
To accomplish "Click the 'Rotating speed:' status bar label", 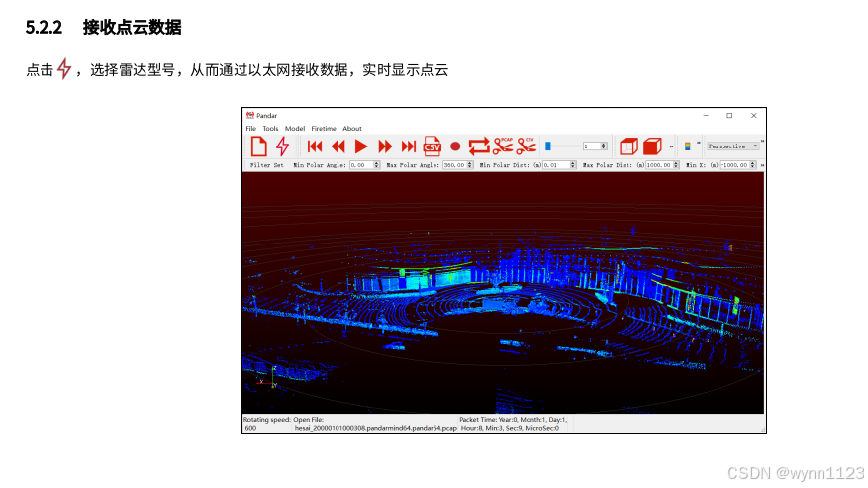I will click(267, 420).
